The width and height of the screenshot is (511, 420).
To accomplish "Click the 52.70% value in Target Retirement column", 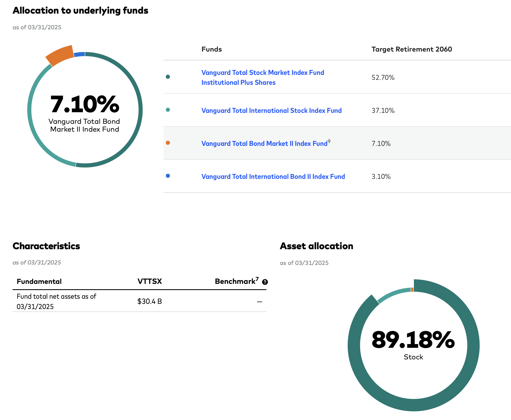I will [383, 77].
